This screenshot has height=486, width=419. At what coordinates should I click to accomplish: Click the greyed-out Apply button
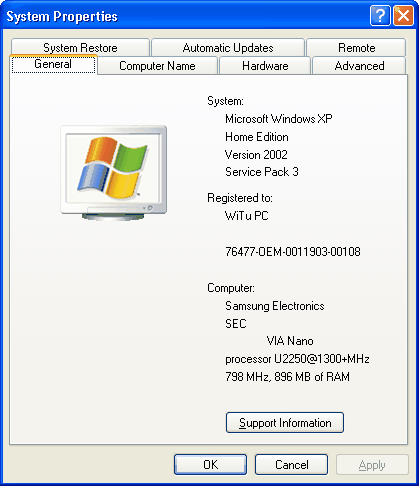[372, 464]
